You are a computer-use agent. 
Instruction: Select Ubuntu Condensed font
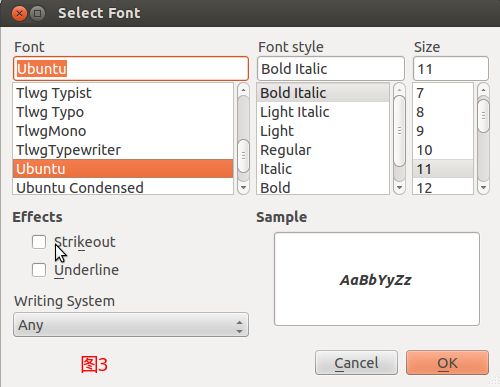pyautogui.click(x=123, y=187)
